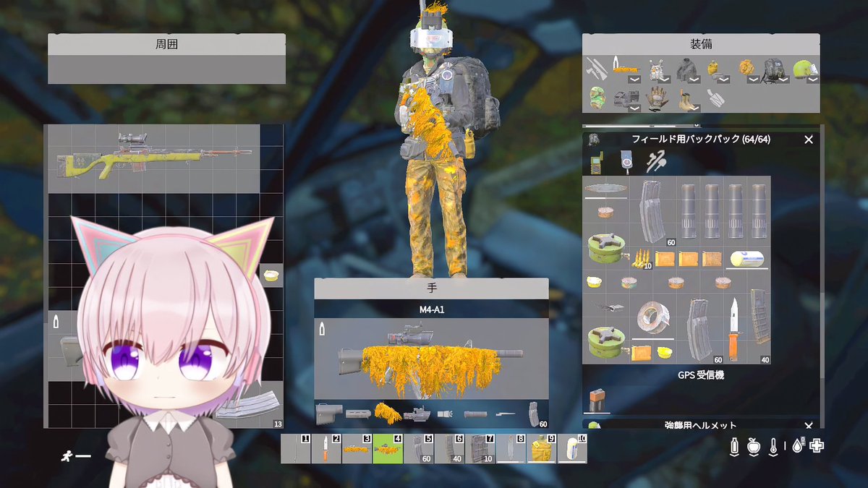Collapse the backpack slot arrow in 装備

tap(783, 80)
